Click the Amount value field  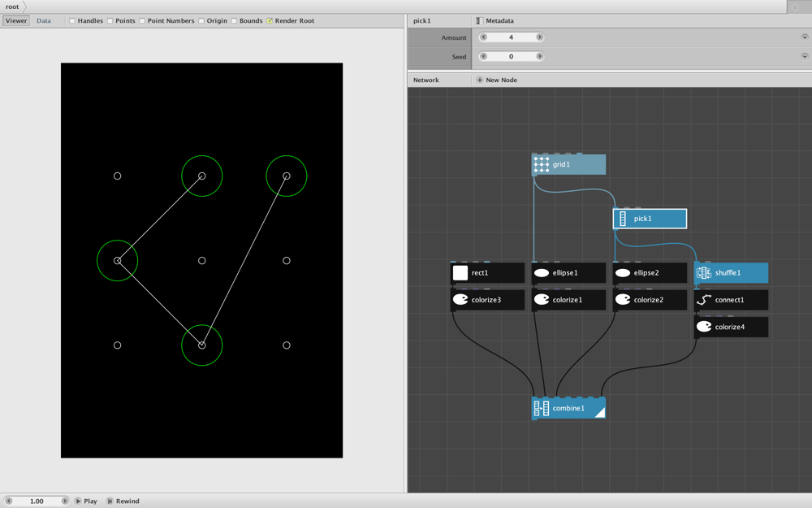point(511,37)
